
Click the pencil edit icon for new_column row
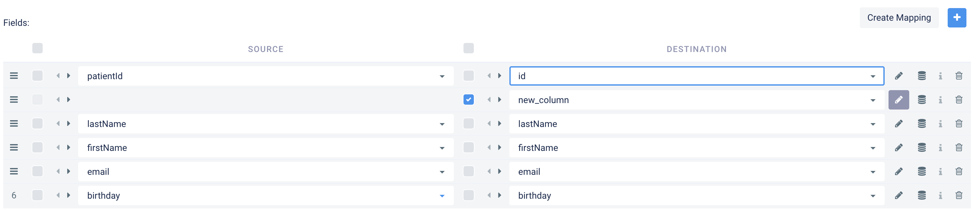tap(899, 100)
